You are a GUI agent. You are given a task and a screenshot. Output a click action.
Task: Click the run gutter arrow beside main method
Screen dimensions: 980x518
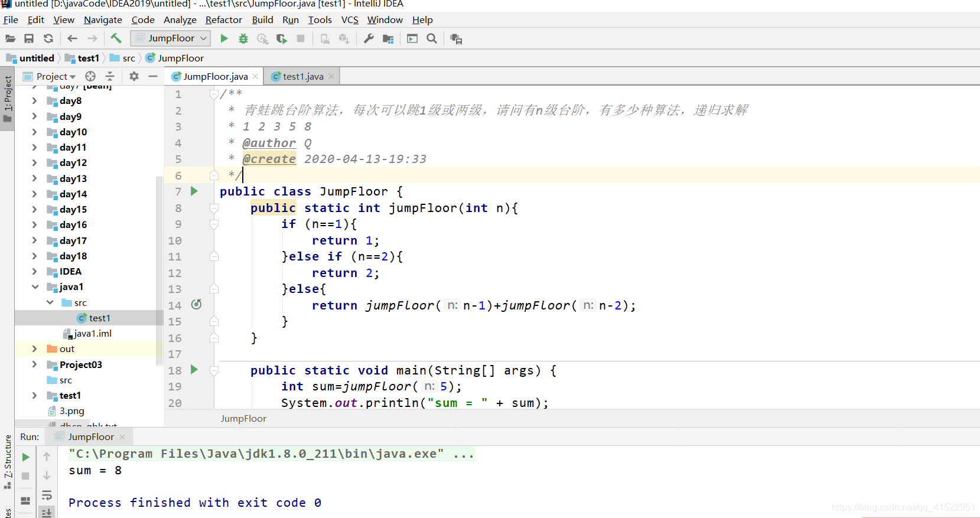pyautogui.click(x=194, y=370)
